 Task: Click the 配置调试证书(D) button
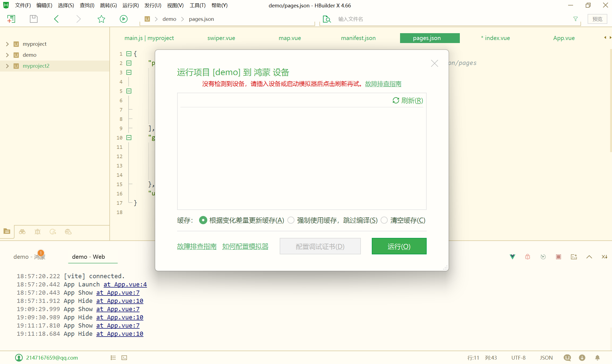[x=320, y=246]
